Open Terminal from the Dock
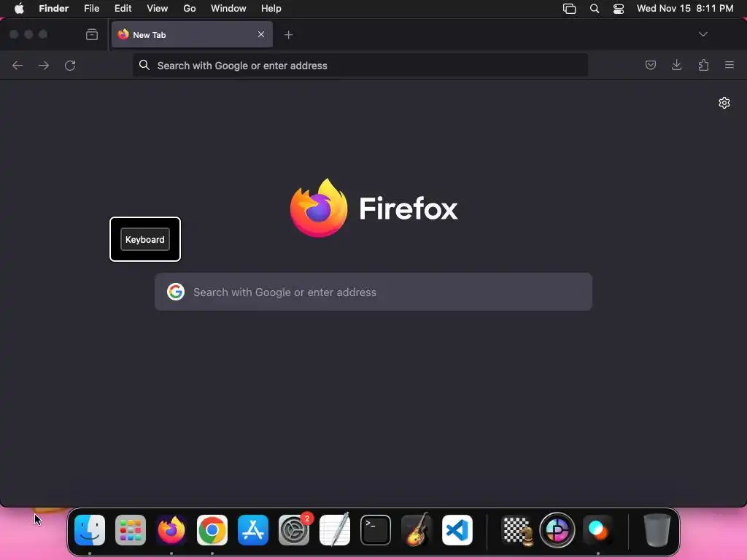The height and width of the screenshot is (560, 747). 376,530
